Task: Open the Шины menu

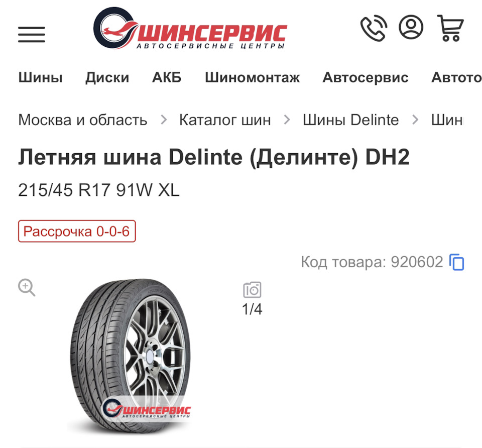Action: 40,77
